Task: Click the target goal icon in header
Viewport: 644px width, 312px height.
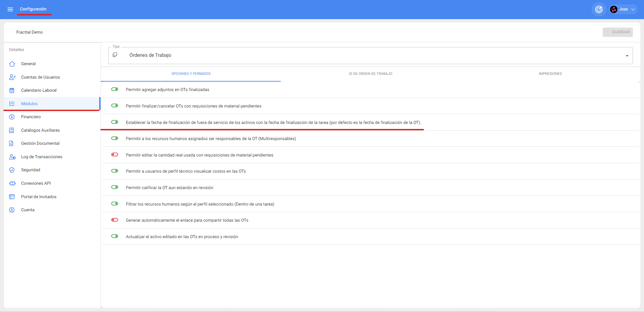Action: click(599, 9)
